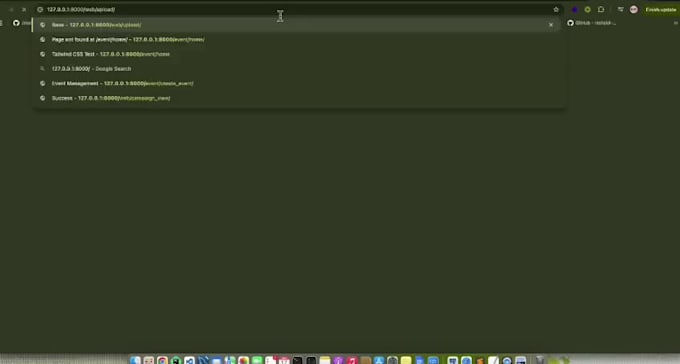The height and width of the screenshot is (364, 680).
Task: Open the yellow Notes app in the Dock
Action: 325,360
